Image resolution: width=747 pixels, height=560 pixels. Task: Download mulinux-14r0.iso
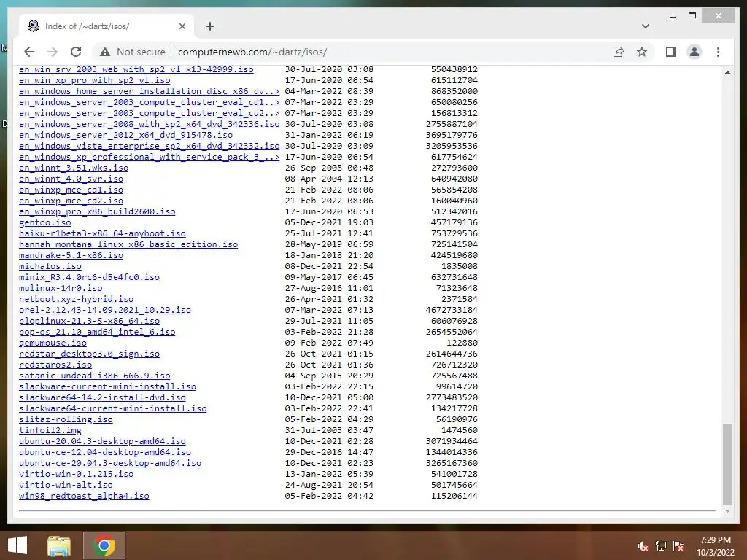click(61, 289)
